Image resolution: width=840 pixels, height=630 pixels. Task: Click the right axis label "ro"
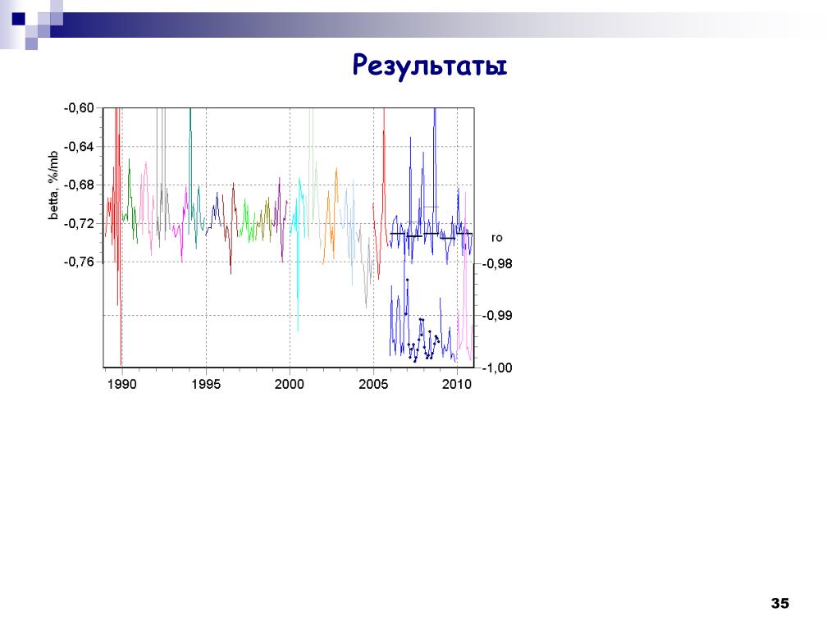pos(496,238)
